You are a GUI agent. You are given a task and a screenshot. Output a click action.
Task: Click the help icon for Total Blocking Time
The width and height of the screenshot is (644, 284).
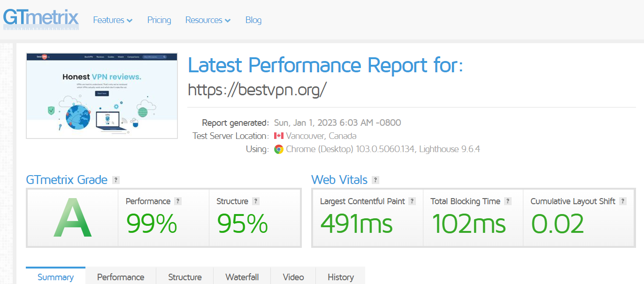pyautogui.click(x=508, y=201)
